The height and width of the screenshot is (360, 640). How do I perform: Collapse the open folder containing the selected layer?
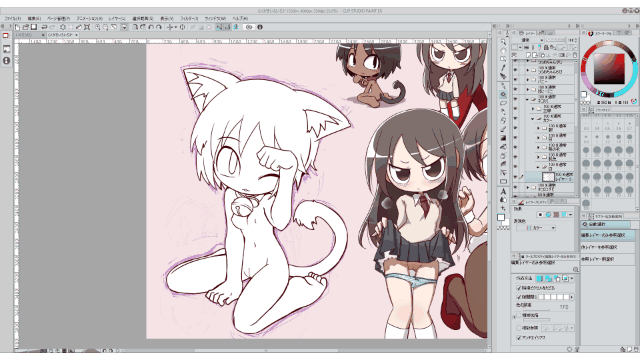538,167
